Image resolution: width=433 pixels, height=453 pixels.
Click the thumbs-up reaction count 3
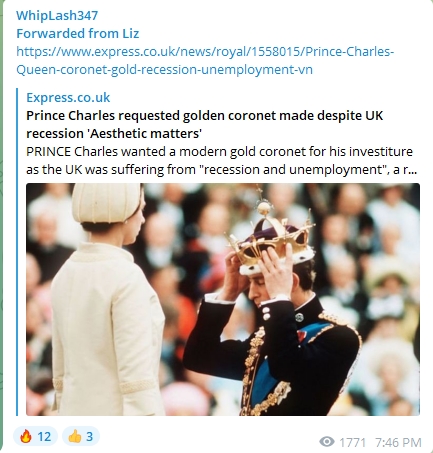point(89,436)
